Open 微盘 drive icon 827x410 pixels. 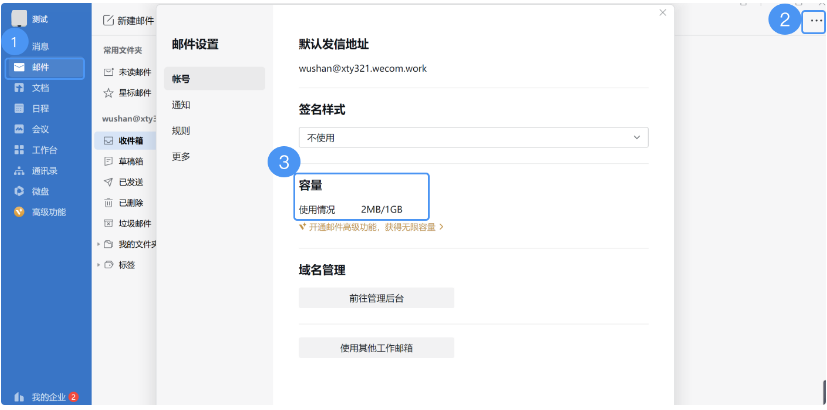click(19, 191)
